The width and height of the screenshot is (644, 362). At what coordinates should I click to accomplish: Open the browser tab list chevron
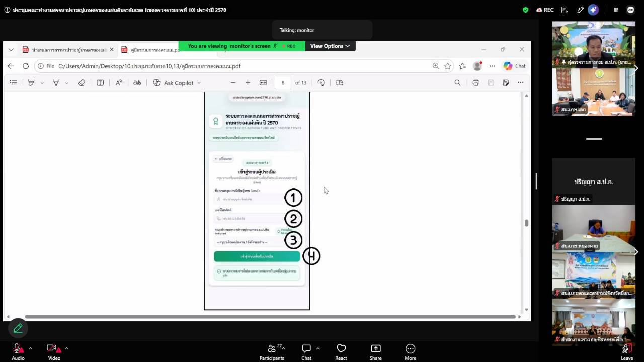click(x=11, y=50)
